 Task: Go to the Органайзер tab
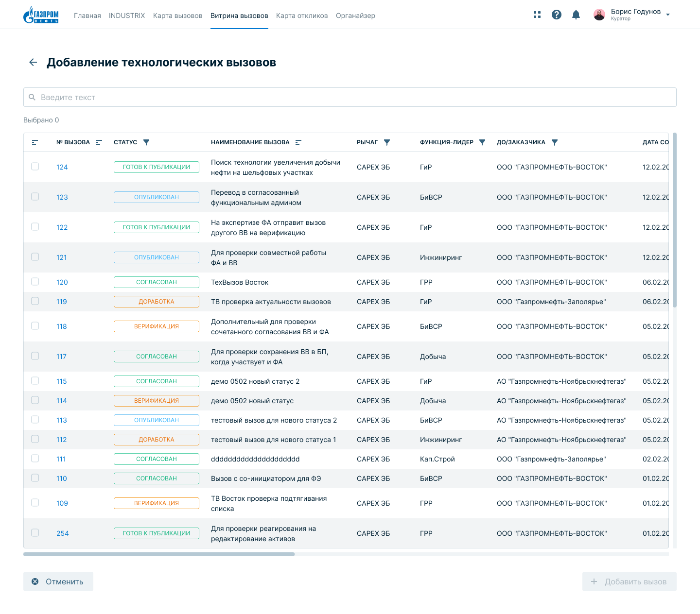click(355, 16)
